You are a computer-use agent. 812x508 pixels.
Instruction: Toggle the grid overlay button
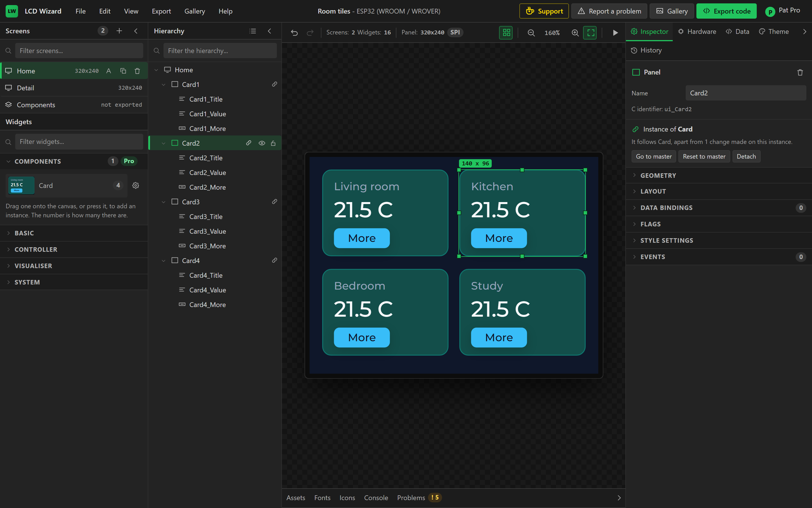pos(506,32)
